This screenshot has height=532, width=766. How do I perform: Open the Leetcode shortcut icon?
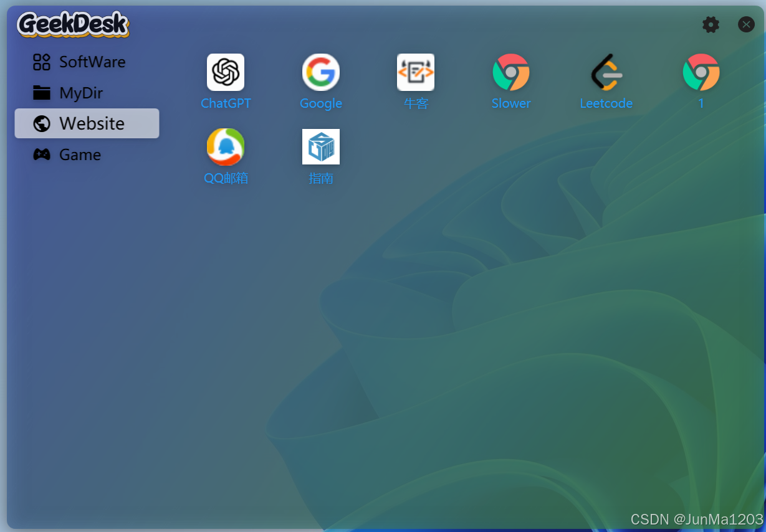coord(606,72)
